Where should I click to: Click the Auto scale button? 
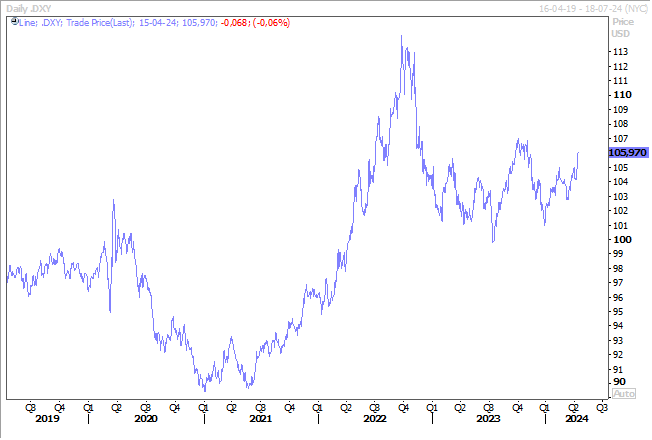click(x=622, y=394)
